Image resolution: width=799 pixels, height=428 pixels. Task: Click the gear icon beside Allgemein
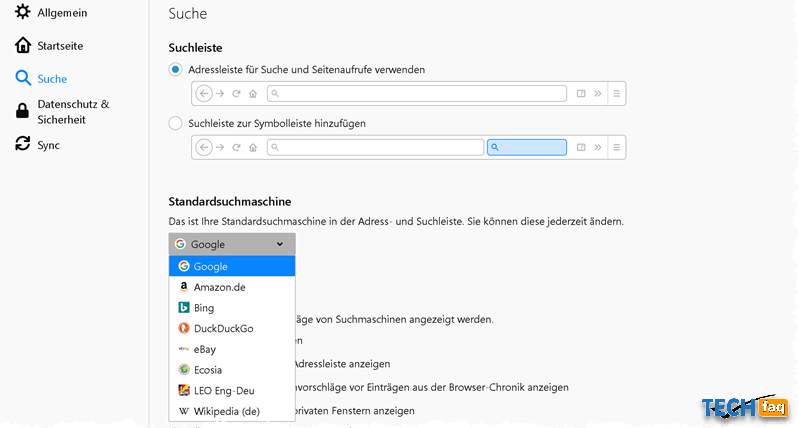22,12
